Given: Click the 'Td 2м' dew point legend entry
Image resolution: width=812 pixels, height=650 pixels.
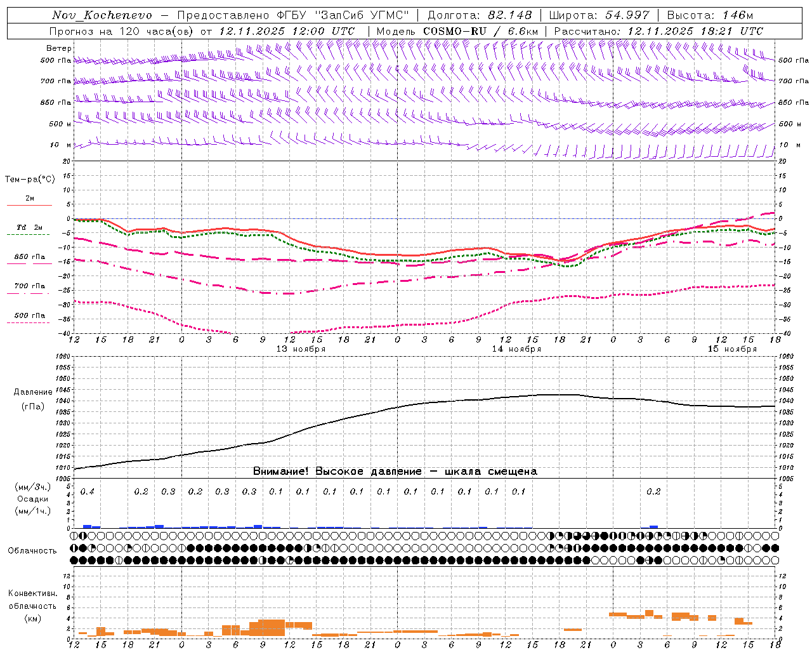Looking at the screenshot, I should pyautogui.click(x=29, y=227).
